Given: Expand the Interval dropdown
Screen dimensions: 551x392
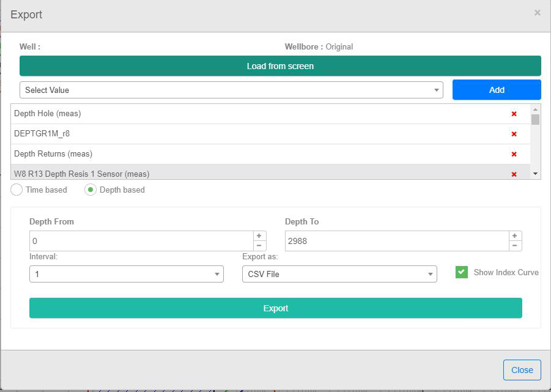Looking at the screenshot, I should [126, 274].
